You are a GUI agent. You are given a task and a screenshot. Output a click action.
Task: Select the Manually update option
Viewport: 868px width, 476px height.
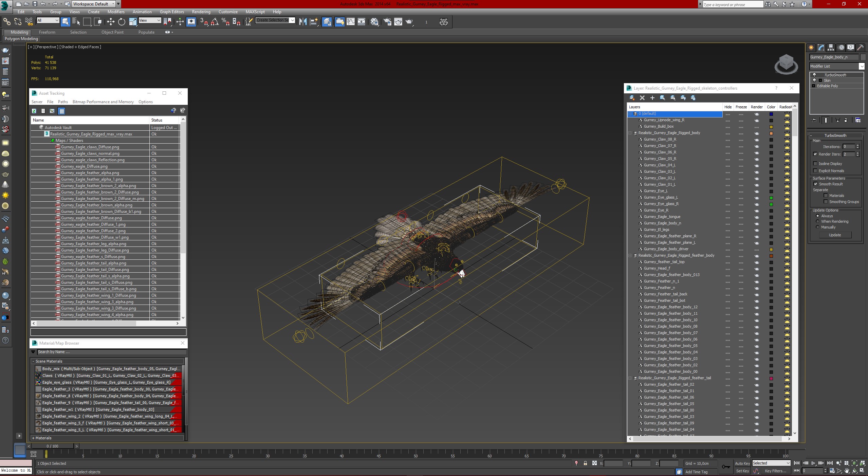click(x=817, y=227)
